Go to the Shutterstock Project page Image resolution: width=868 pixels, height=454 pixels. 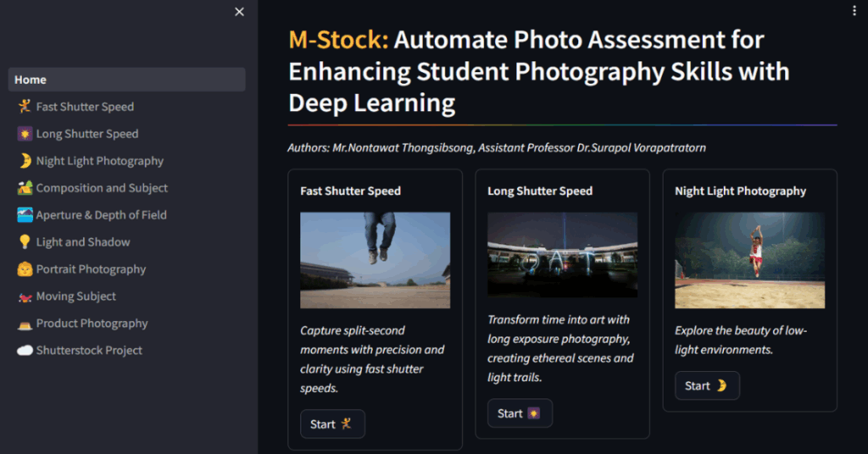point(89,351)
